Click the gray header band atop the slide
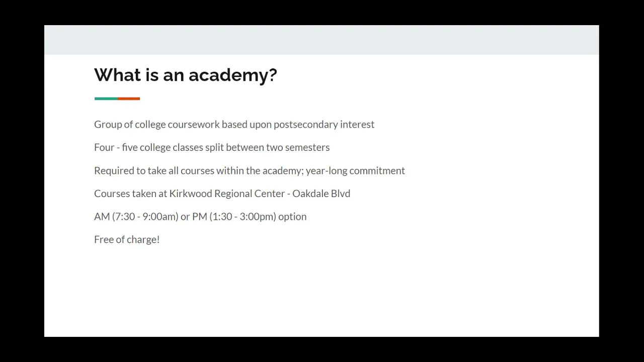The image size is (644, 362). (x=321, y=40)
